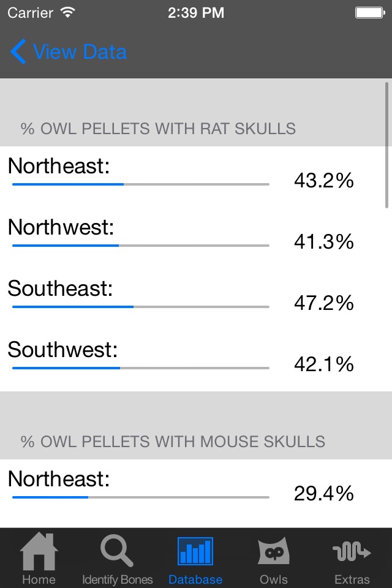Click the Southeast rat skulls progress bar

coord(140,306)
